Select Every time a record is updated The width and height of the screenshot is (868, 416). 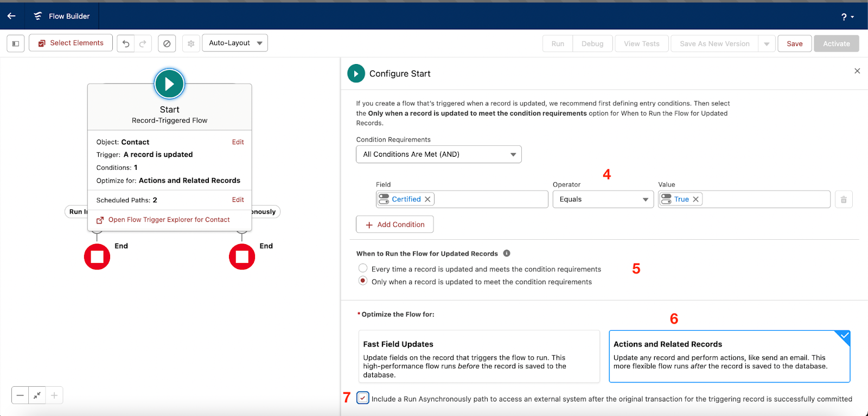click(x=363, y=268)
